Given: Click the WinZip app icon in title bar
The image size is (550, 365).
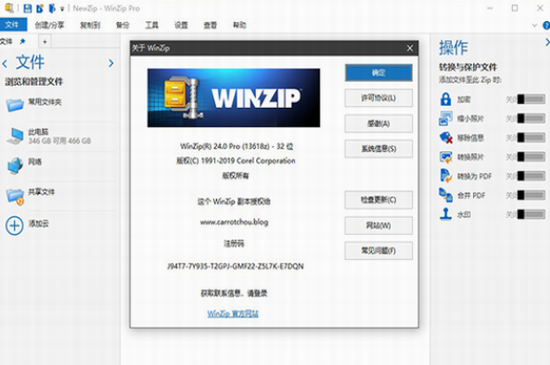Looking at the screenshot, I should click(9, 8).
